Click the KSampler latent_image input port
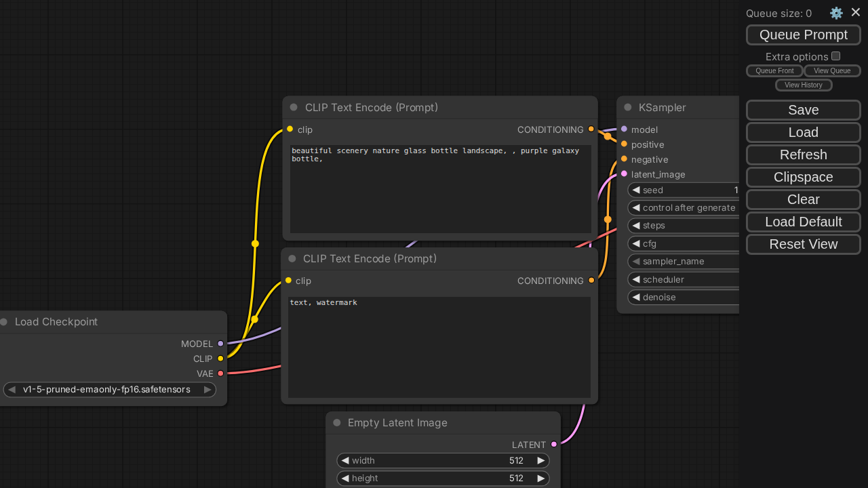This screenshot has width=868, height=488. click(x=624, y=174)
